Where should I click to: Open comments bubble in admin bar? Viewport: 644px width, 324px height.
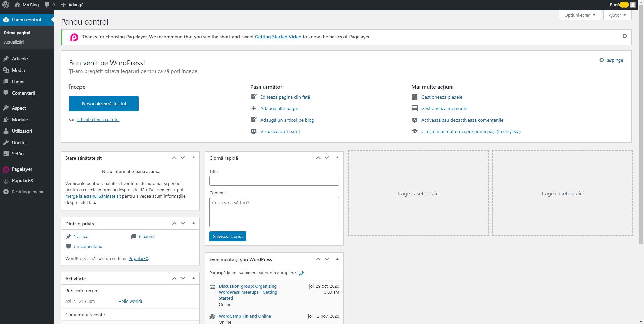(x=47, y=5)
